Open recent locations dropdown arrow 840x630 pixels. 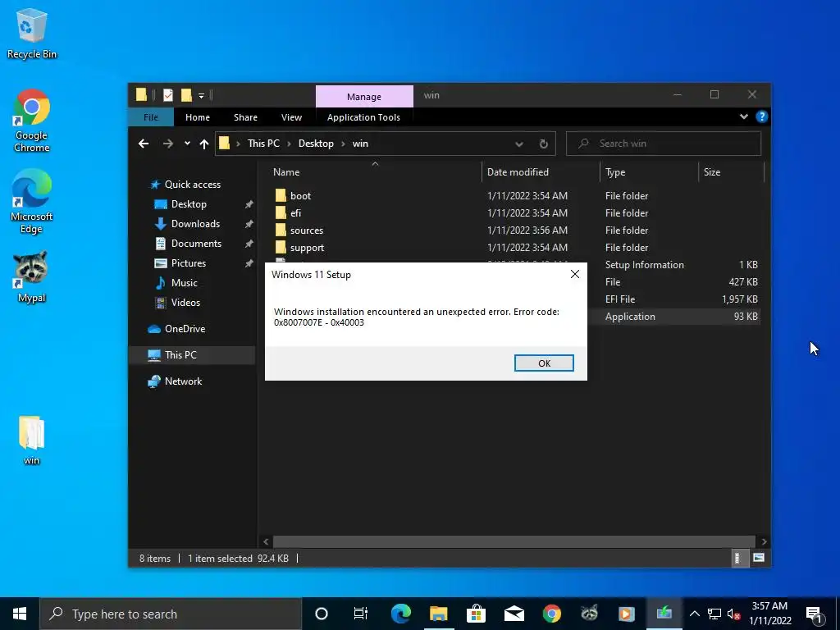click(x=187, y=144)
